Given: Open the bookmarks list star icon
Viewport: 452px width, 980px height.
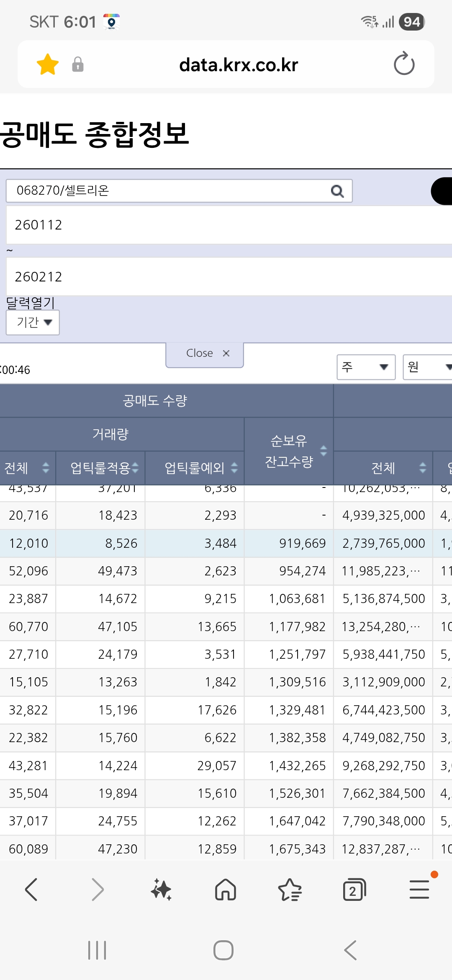Looking at the screenshot, I should click(290, 890).
